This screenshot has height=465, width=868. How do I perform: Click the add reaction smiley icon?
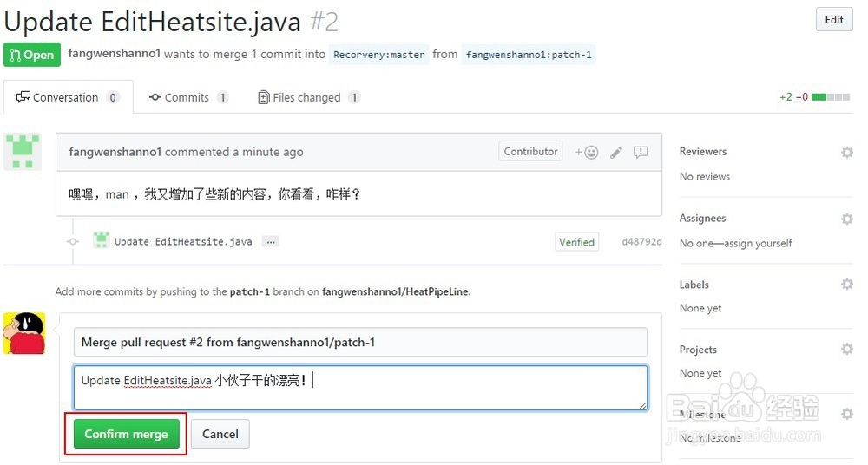pyautogui.click(x=586, y=152)
